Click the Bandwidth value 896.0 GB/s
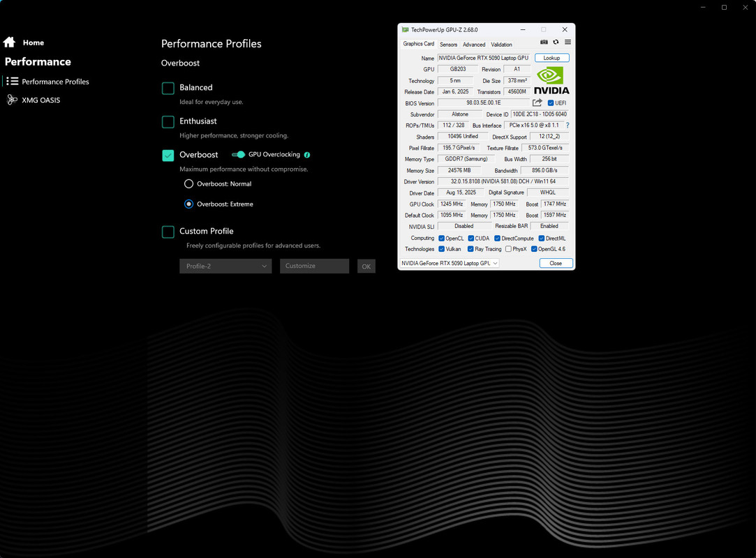This screenshot has width=756, height=558. pyautogui.click(x=544, y=171)
